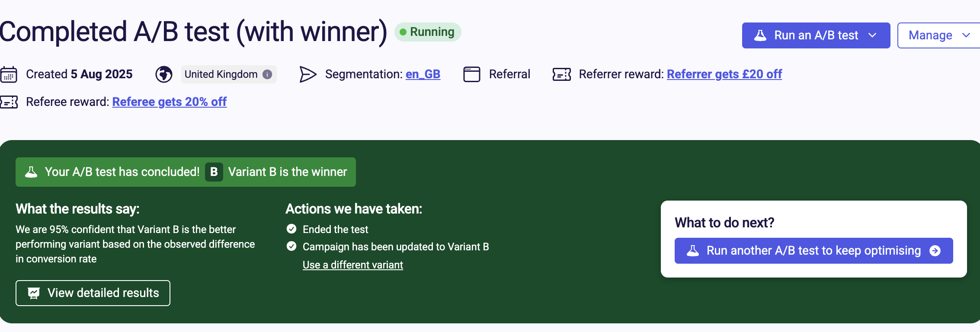Click the chart icon on View detailed results
This screenshot has width=980, height=332.
pos(33,293)
